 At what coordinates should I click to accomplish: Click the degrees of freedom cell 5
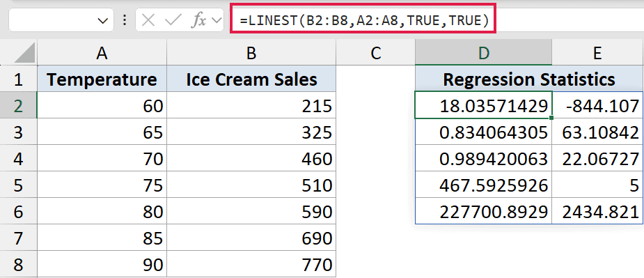click(x=597, y=185)
